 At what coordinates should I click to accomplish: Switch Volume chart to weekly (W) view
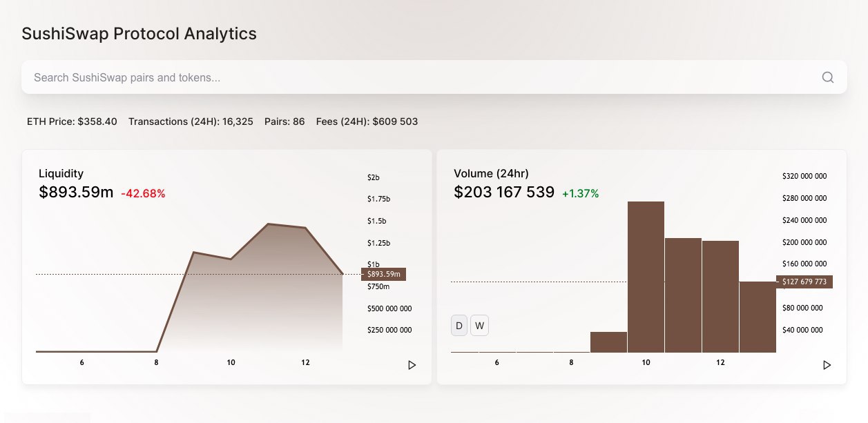coord(479,326)
